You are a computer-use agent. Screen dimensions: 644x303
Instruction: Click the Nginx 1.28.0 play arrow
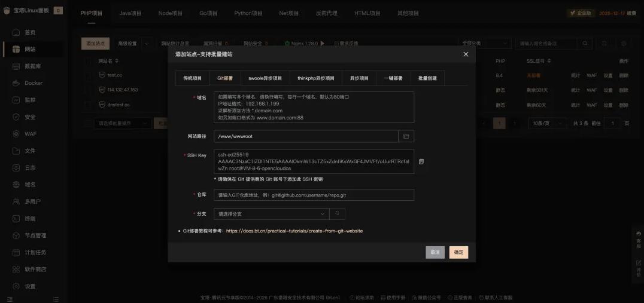coord(323,43)
